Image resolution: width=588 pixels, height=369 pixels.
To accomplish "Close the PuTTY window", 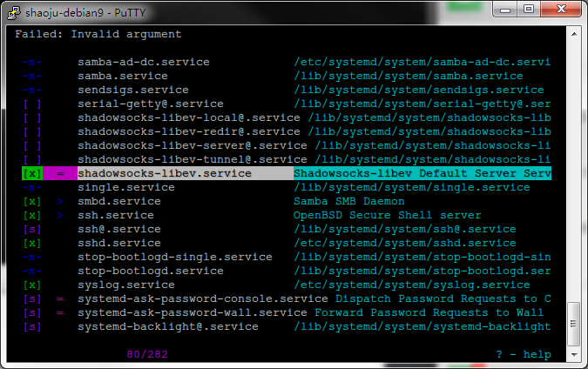I will pos(561,9).
